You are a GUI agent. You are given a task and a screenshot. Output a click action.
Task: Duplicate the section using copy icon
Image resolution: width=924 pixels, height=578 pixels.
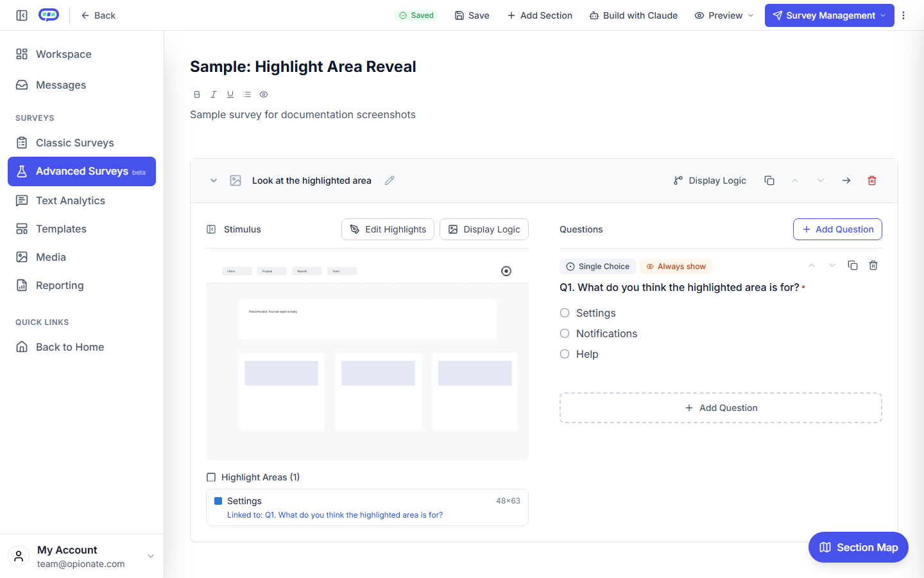[x=769, y=180]
